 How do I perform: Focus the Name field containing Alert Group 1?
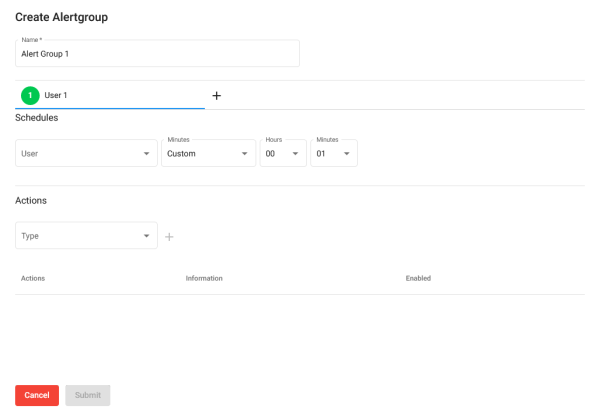tap(157, 53)
